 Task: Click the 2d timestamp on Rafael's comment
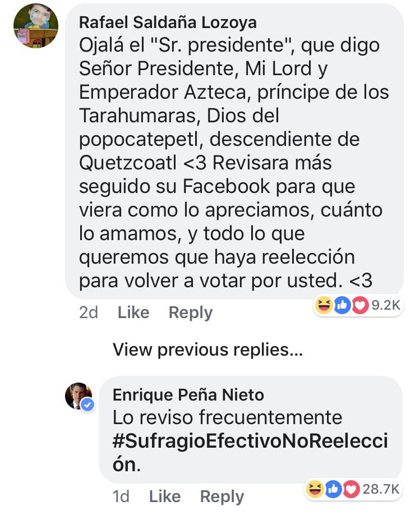coord(89,312)
